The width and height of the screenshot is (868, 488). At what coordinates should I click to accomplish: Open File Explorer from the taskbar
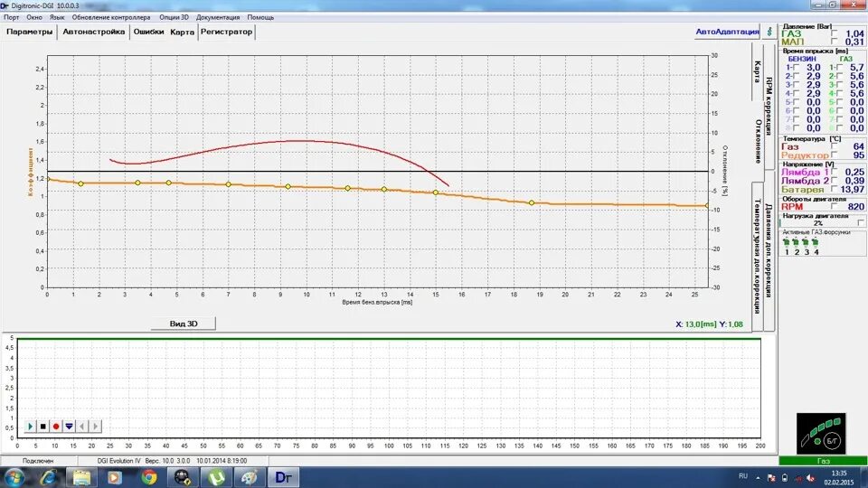pos(81,477)
